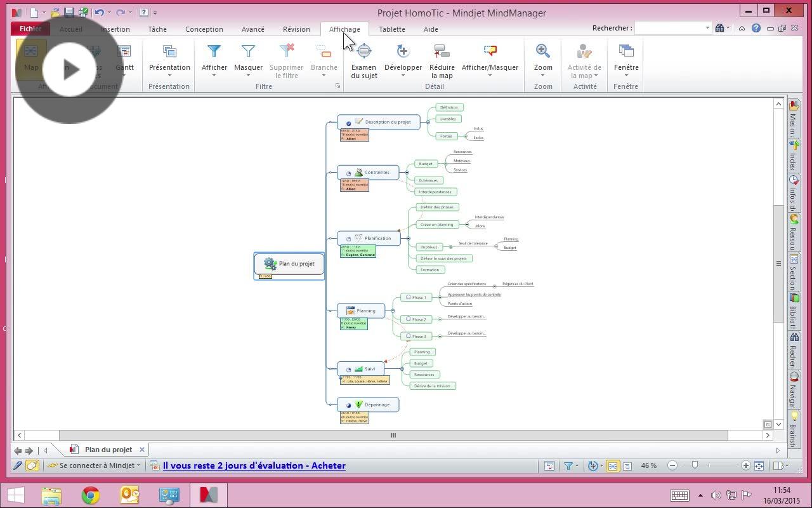Select the Budget subtopic under Contraintes
This screenshot has height=508, width=812.
coord(425,164)
